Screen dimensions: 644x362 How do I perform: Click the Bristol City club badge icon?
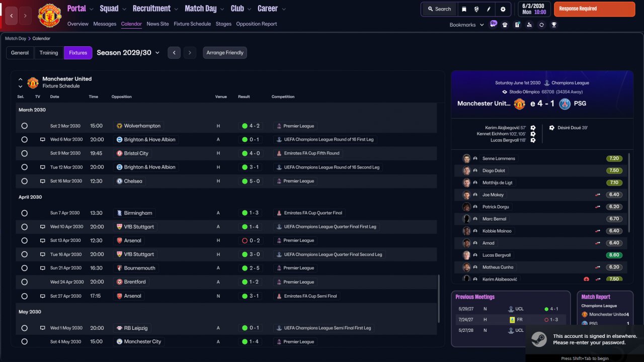120,153
